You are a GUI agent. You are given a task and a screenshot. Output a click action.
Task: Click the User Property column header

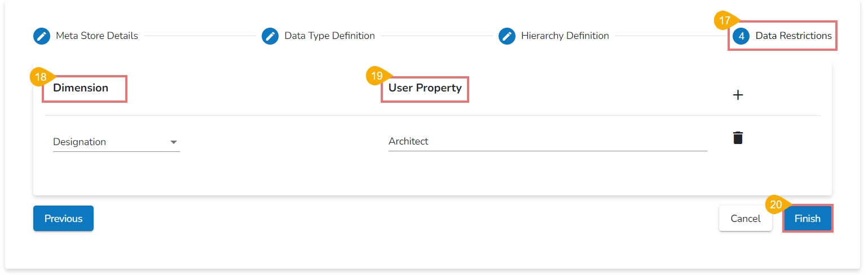coord(425,88)
